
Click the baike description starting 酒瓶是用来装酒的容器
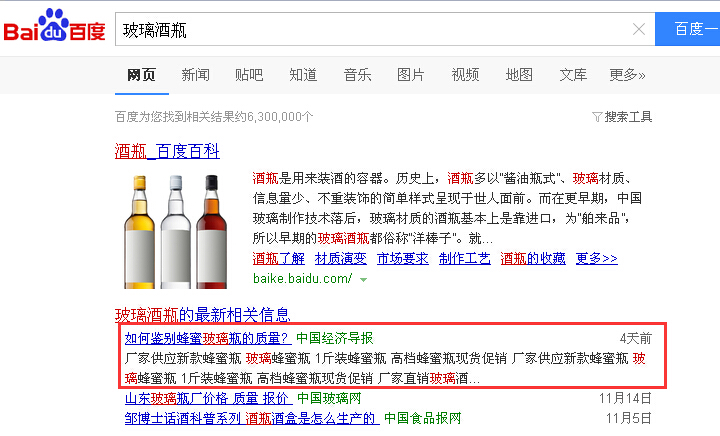[447, 208]
